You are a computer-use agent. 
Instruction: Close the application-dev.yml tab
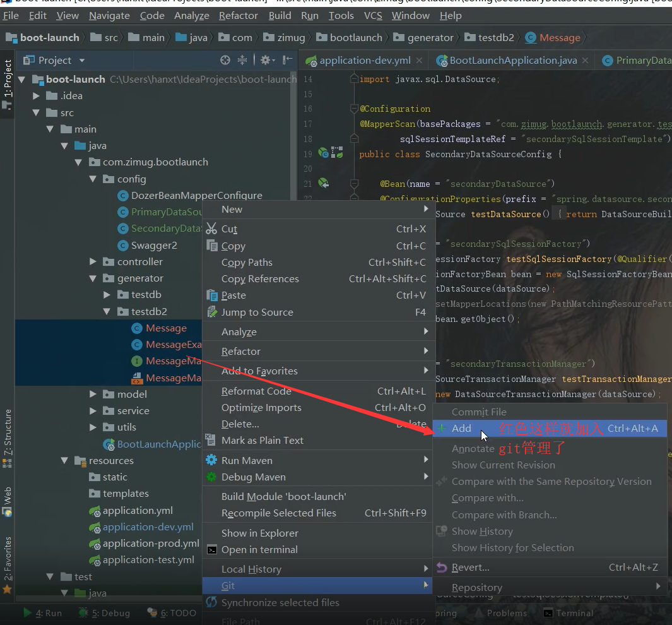pyautogui.click(x=419, y=61)
